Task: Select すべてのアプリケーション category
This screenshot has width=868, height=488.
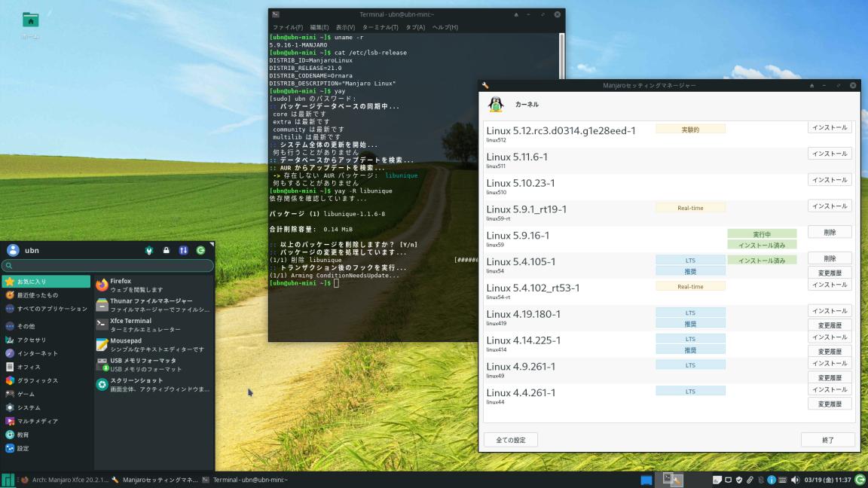Action: (47, 309)
